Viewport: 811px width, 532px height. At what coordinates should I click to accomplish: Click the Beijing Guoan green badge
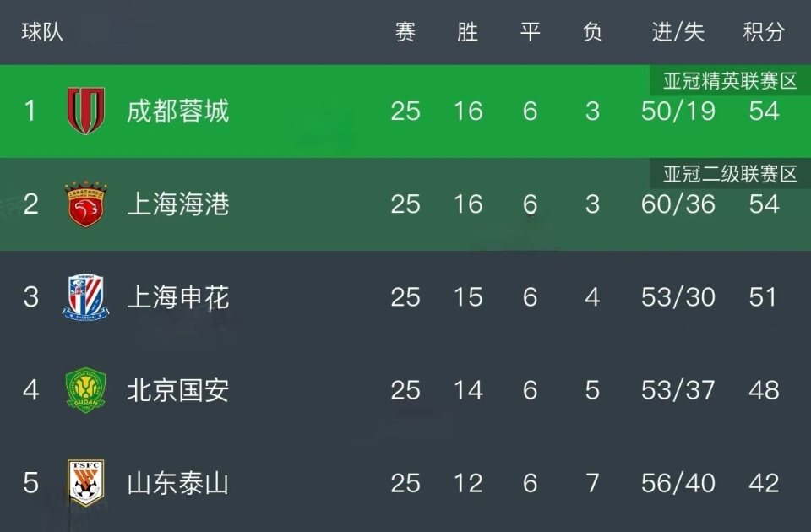86,390
